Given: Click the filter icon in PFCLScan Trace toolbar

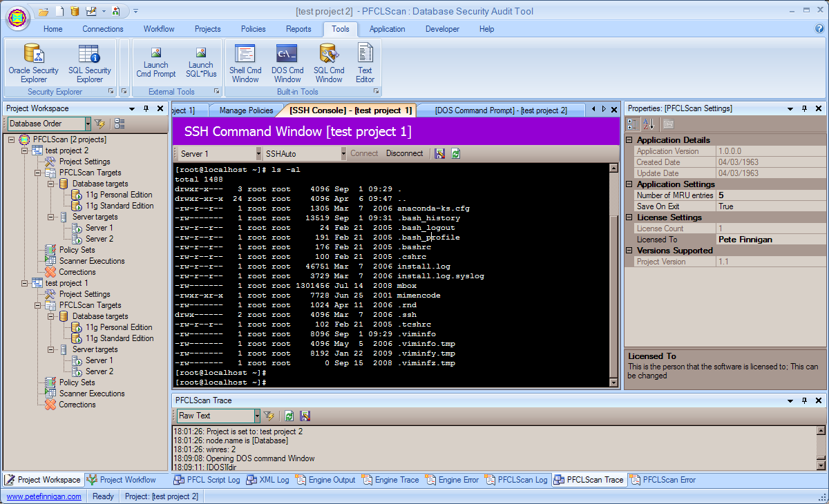Looking at the screenshot, I should pos(269,416).
